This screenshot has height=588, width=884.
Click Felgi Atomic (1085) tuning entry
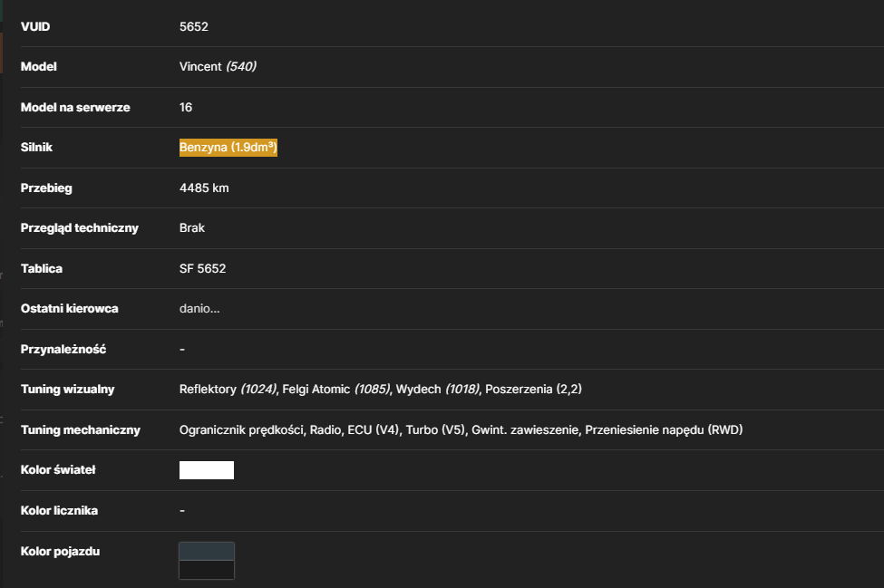336,390
